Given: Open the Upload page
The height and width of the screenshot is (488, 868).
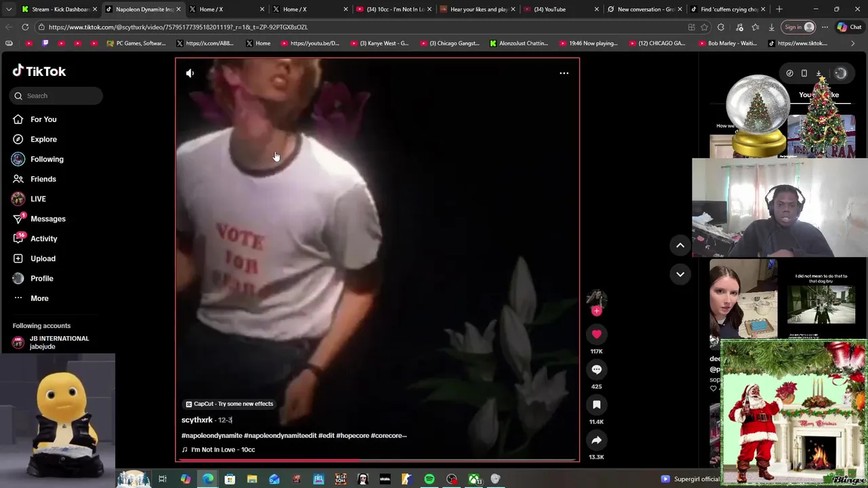Looking at the screenshot, I should pos(34,258).
